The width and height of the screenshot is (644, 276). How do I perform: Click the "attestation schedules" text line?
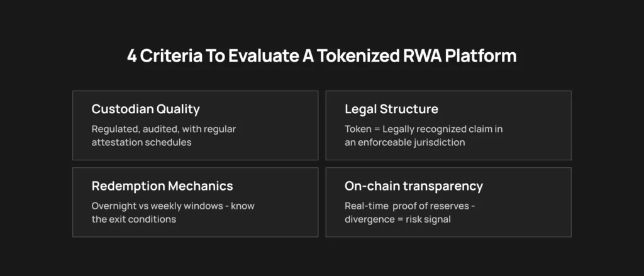[x=140, y=143]
